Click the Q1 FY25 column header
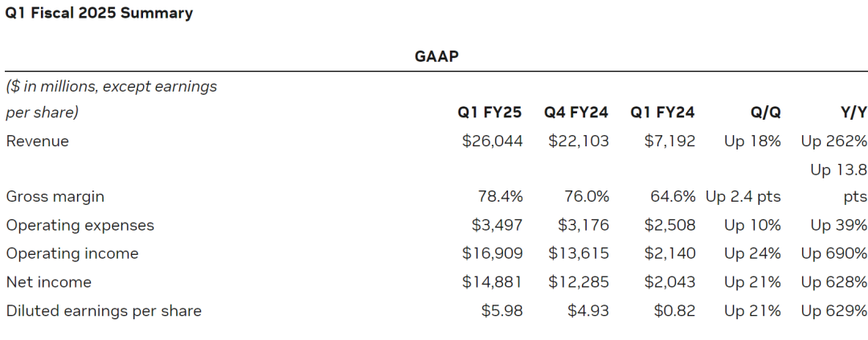 [489, 113]
